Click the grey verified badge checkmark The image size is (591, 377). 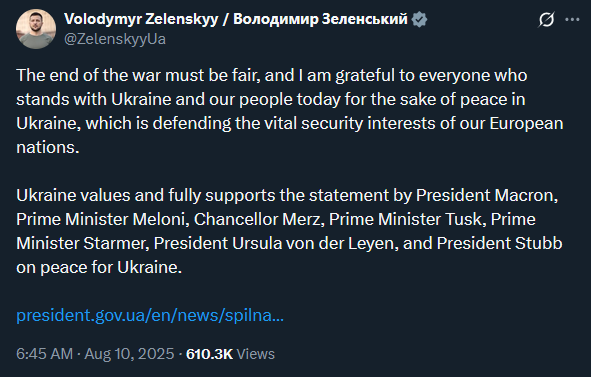click(420, 19)
